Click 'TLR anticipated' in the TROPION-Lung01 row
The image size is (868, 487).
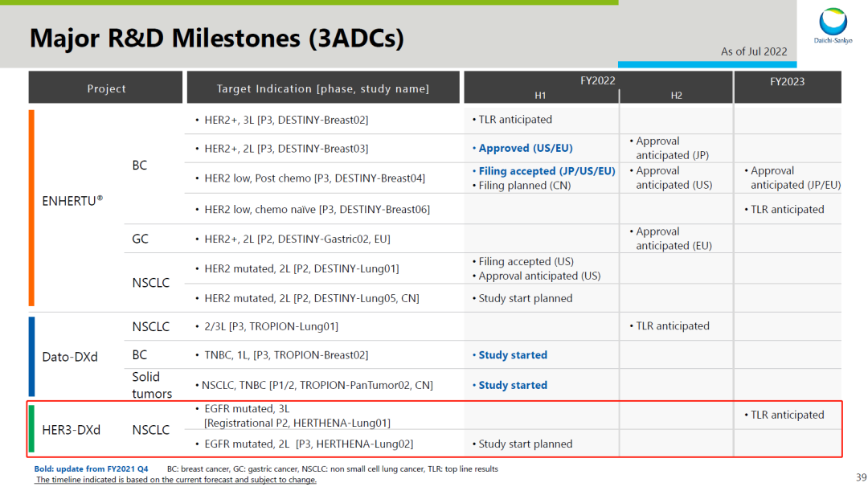(x=672, y=326)
